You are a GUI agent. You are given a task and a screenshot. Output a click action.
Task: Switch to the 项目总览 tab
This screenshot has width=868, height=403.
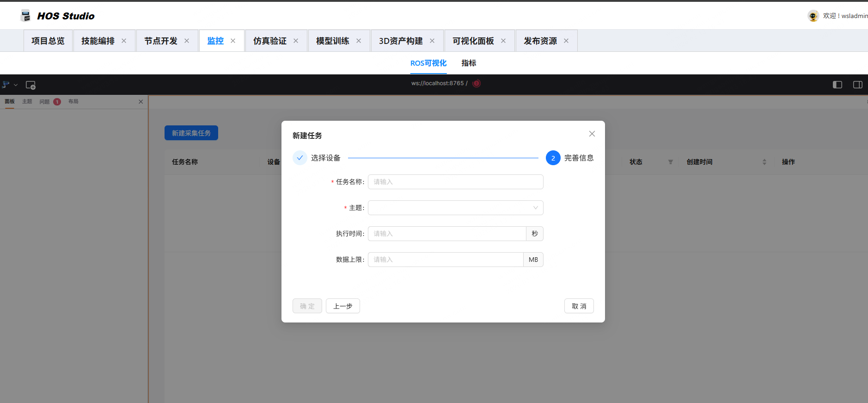[x=48, y=41]
